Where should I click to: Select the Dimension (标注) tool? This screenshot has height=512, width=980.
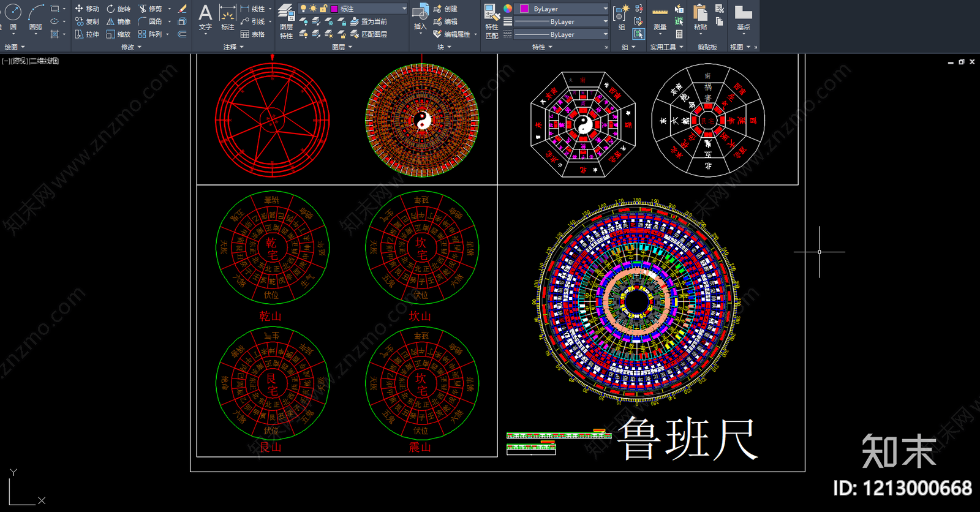point(227,17)
